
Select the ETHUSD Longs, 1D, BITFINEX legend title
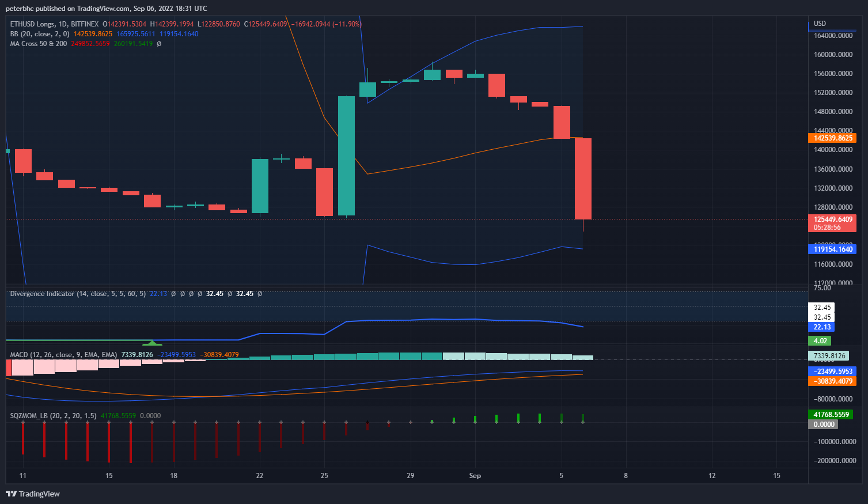click(x=54, y=24)
